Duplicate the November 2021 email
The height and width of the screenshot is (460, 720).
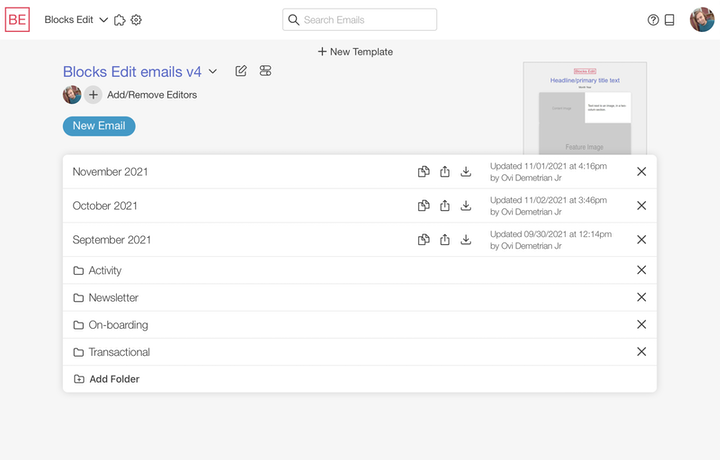click(x=423, y=172)
